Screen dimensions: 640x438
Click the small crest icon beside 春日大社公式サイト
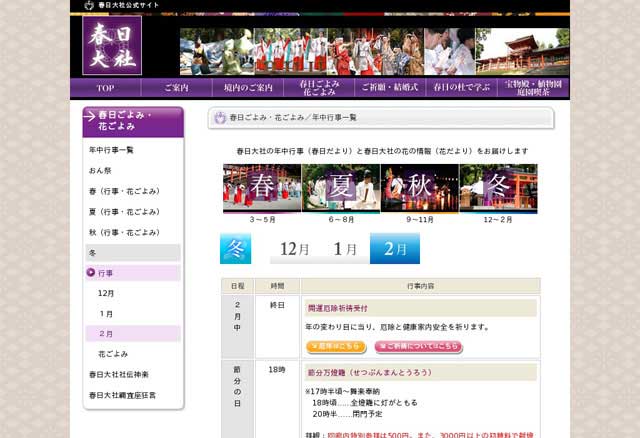pyautogui.click(x=89, y=5)
